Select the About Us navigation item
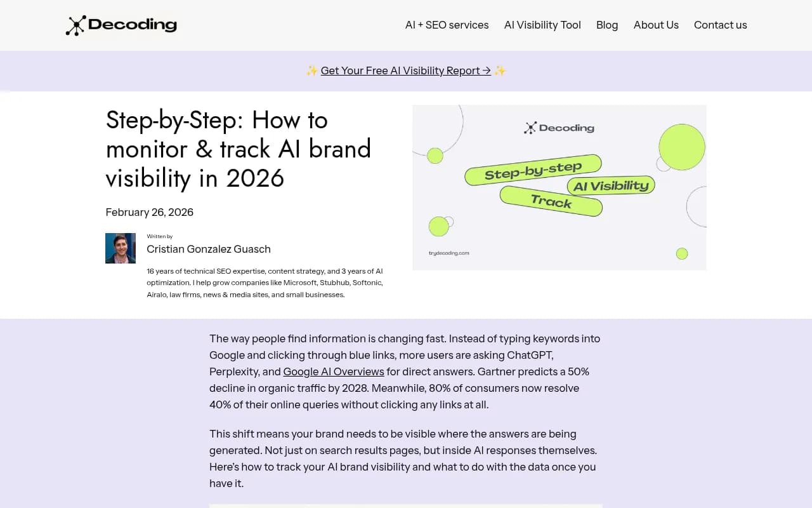The height and width of the screenshot is (508, 812). coord(656,25)
